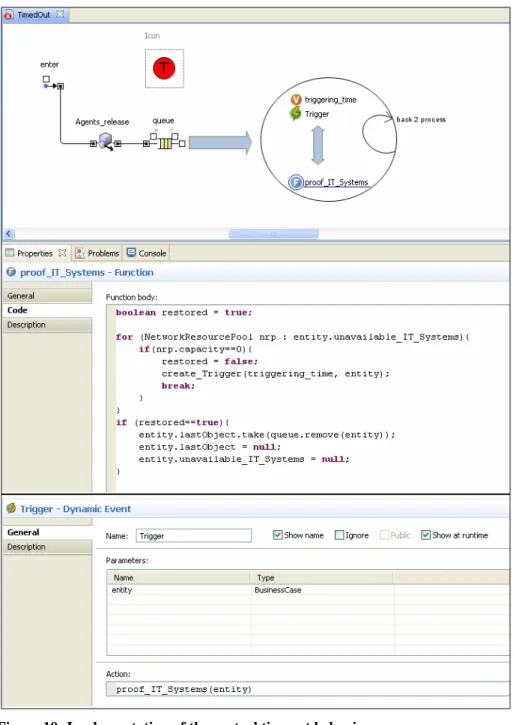Click the triggering_time variable icon
Image resolution: width=513 pixels, height=725 pixels.
296,99
